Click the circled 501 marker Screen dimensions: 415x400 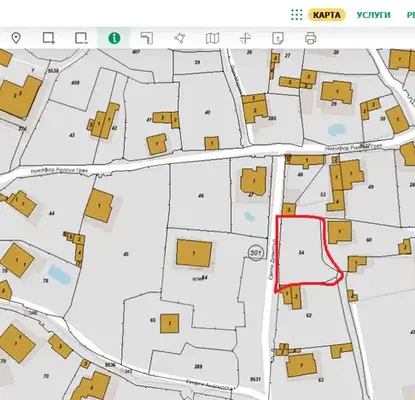[255, 253]
